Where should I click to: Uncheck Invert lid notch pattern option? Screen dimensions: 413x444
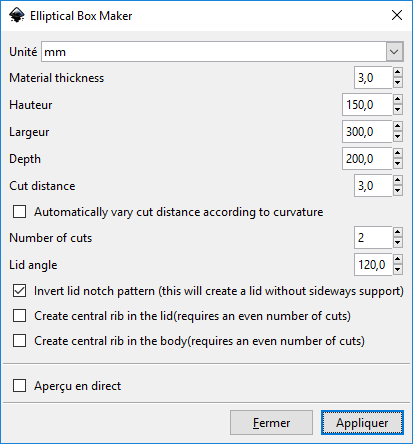point(19,291)
